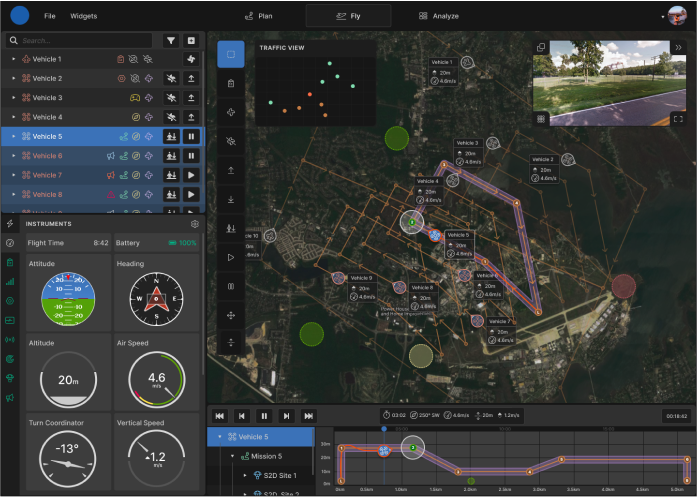Click the takeoff icon for Vehicle 2
697x497 pixels.
tap(191, 78)
